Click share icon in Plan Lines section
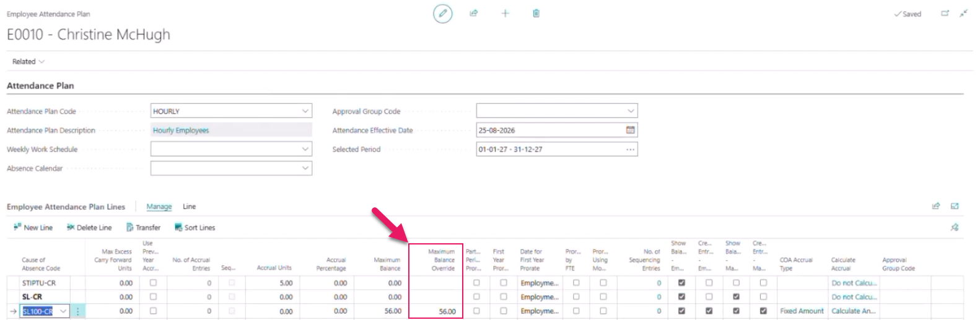The image size is (980, 320). tap(936, 206)
